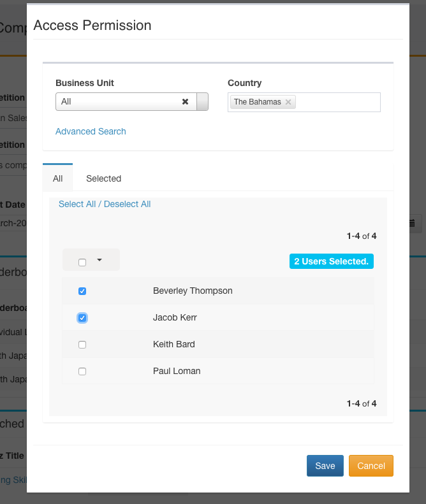The width and height of the screenshot is (426, 504).
Task: Open the Business Unit dropdown arrow
Action: tap(202, 102)
